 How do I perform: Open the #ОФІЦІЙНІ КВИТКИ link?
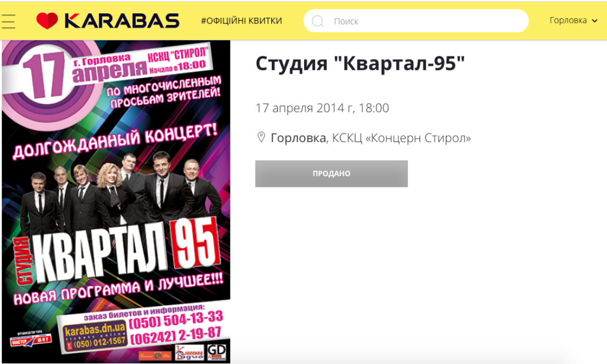coord(241,21)
